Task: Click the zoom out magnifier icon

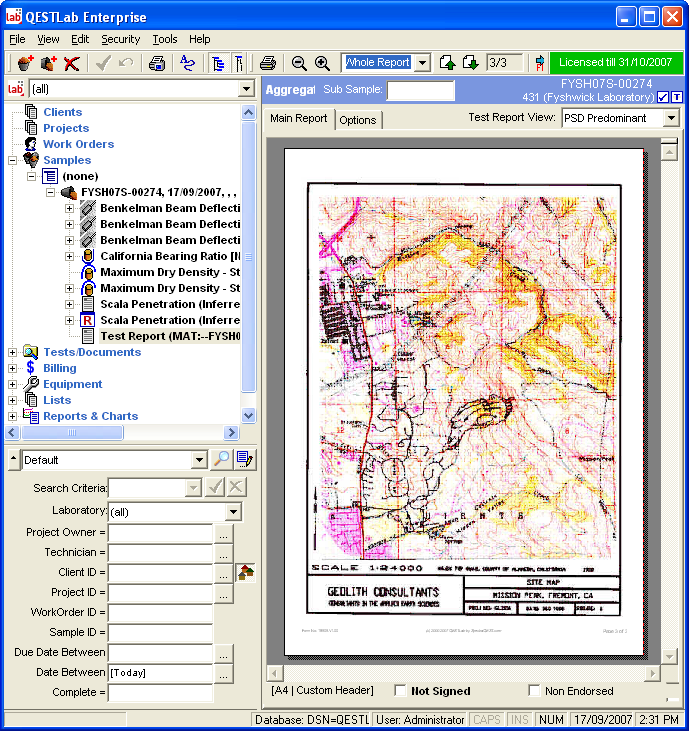Action: (299, 63)
